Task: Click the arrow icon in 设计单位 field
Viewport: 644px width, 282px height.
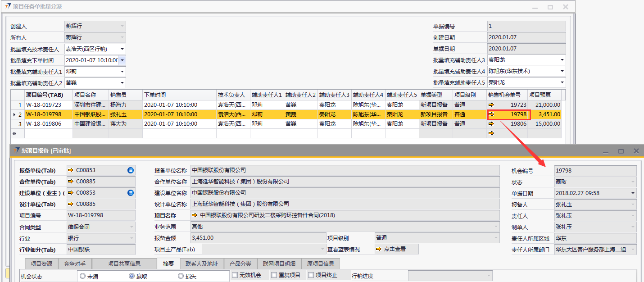Action: point(71,204)
